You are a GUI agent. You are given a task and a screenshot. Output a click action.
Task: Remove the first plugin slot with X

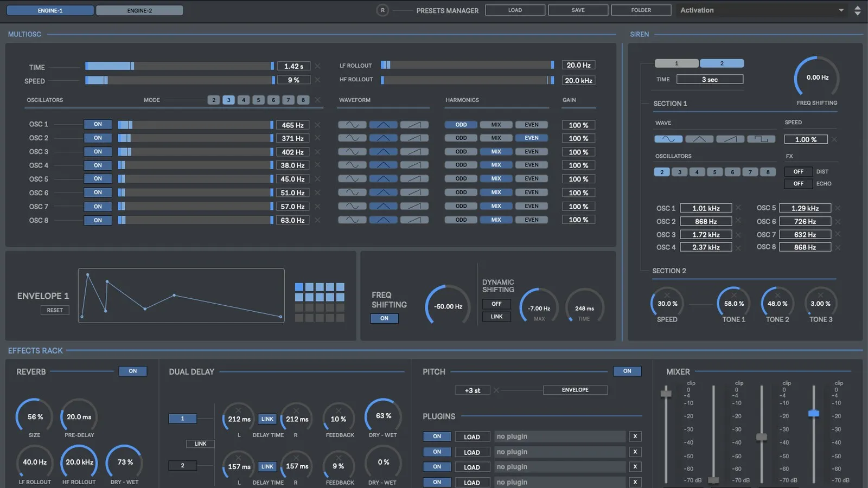pyautogui.click(x=635, y=436)
